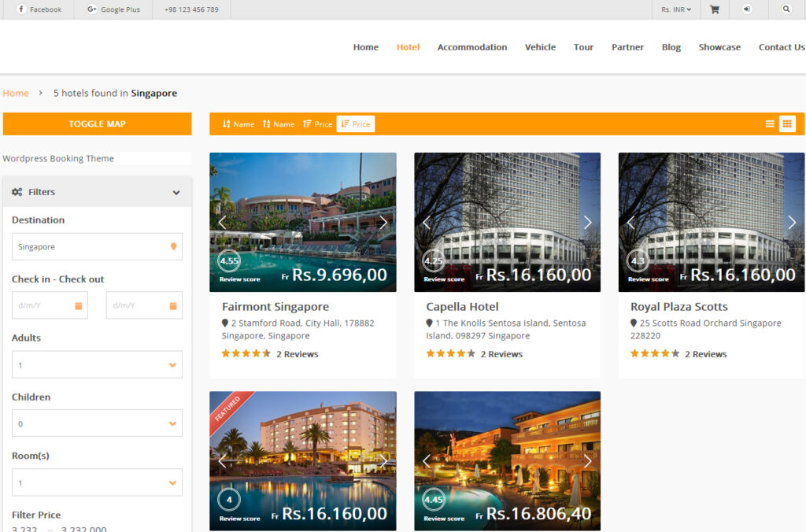
Task: Open the Fairmont Singapore title link
Action: [275, 307]
